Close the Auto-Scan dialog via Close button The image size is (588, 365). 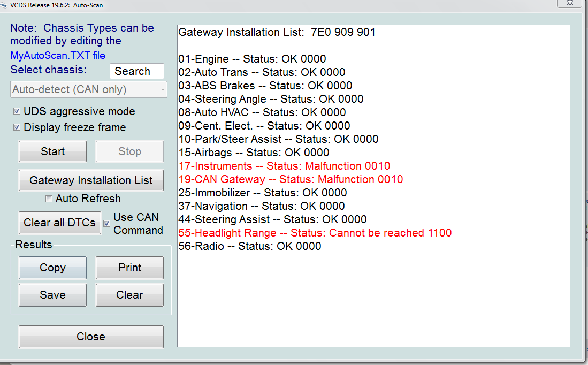click(x=91, y=337)
